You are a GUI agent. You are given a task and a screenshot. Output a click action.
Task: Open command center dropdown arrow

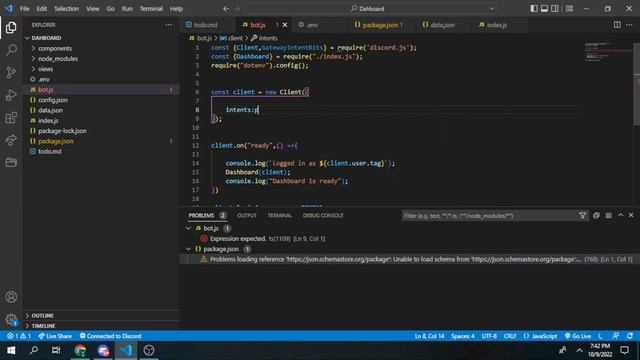(x=491, y=9)
